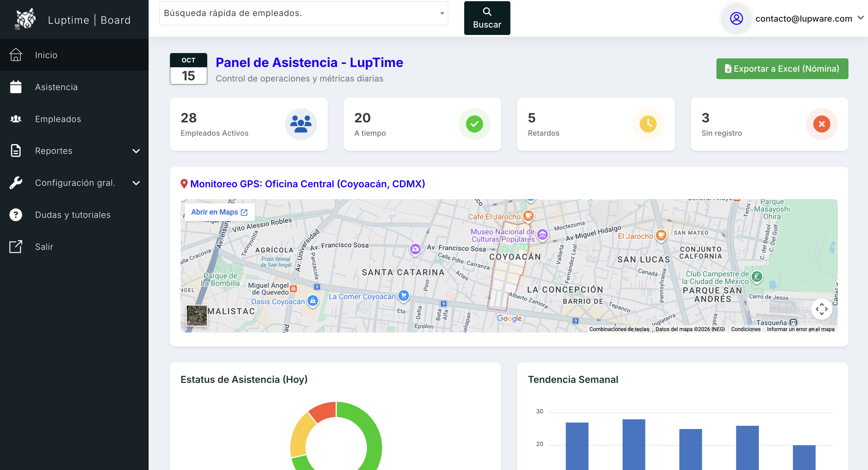Expand the Configuración gral. chevron
868x470 pixels.
136,183
